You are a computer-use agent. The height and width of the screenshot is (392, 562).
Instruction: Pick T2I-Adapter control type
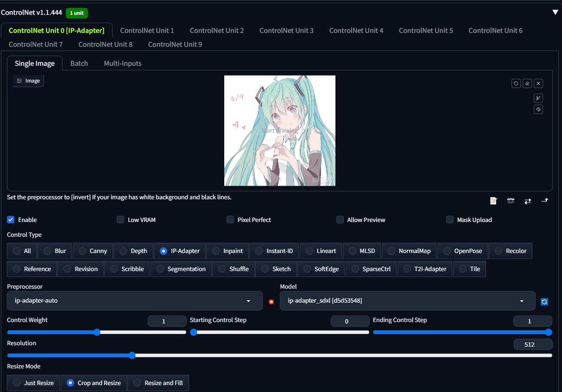coord(425,269)
